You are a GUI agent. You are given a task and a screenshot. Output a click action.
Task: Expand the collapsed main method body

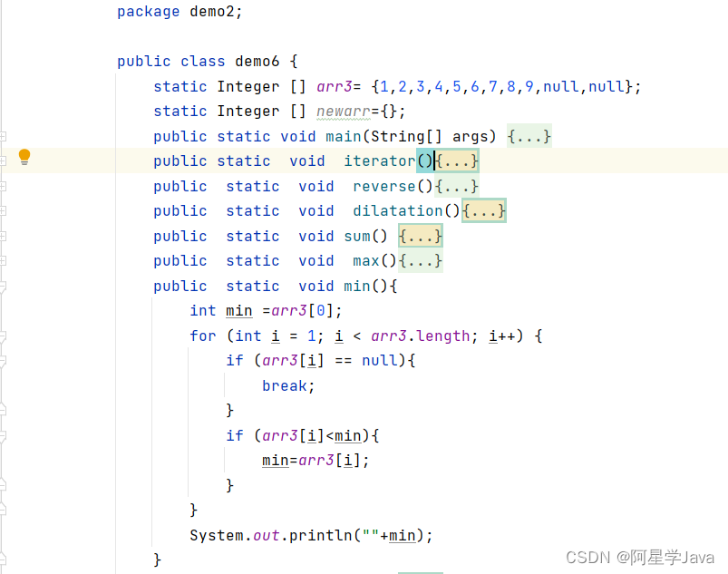pos(529,136)
